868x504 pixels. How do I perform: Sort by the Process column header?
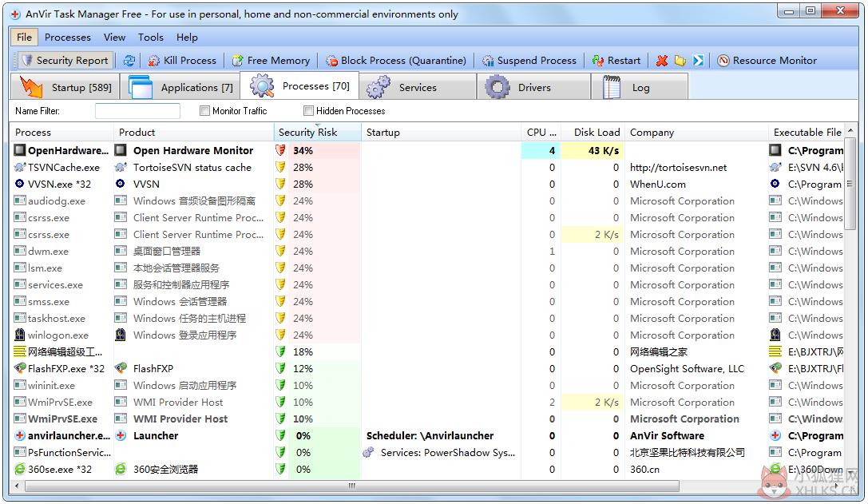(x=61, y=133)
